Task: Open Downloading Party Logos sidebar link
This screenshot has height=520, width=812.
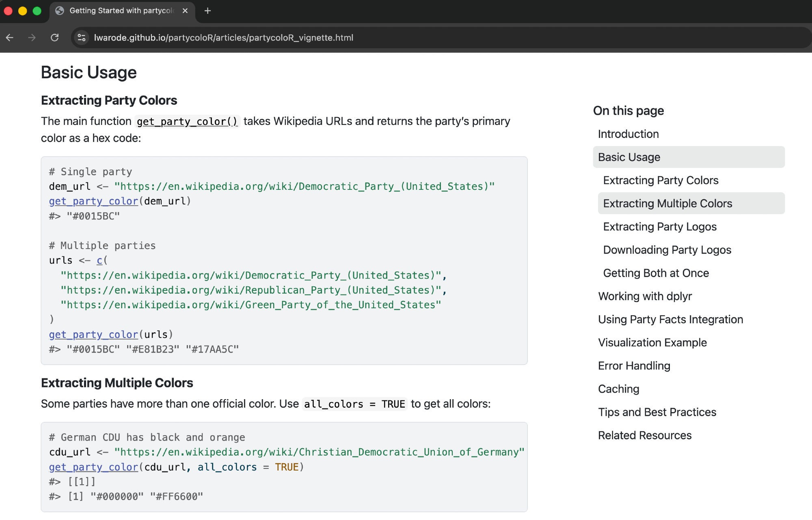Action: click(x=667, y=250)
